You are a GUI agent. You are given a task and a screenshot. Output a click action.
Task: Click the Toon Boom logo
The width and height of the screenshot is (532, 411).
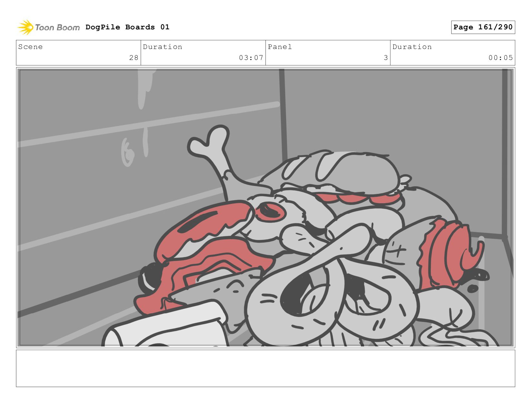pyautogui.click(x=48, y=27)
